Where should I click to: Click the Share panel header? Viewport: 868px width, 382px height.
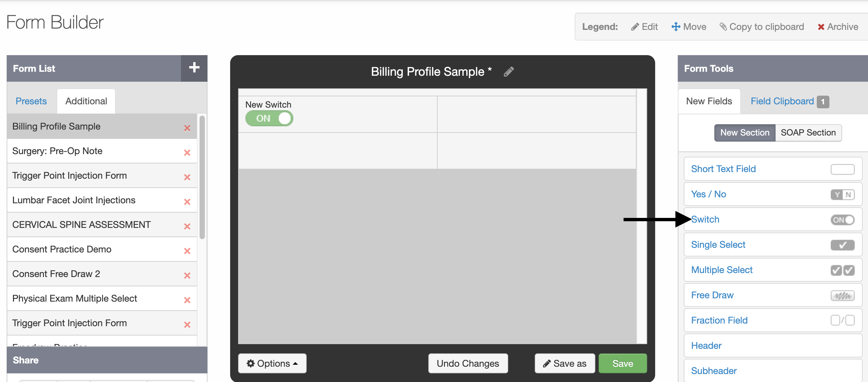coord(107,360)
